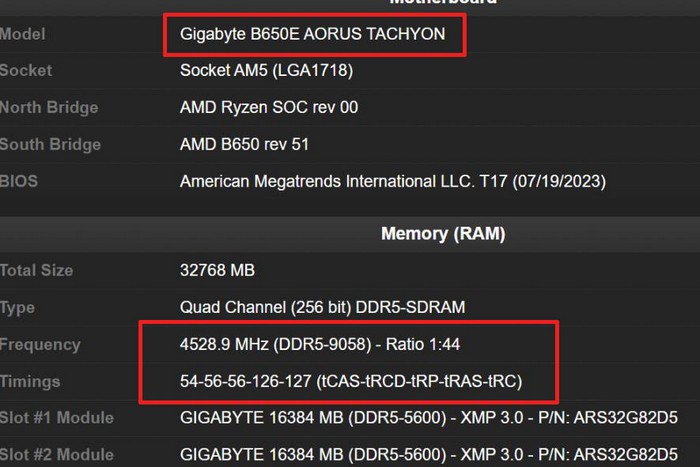Select the AMD B650 rev 51 value

click(x=244, y=144)
